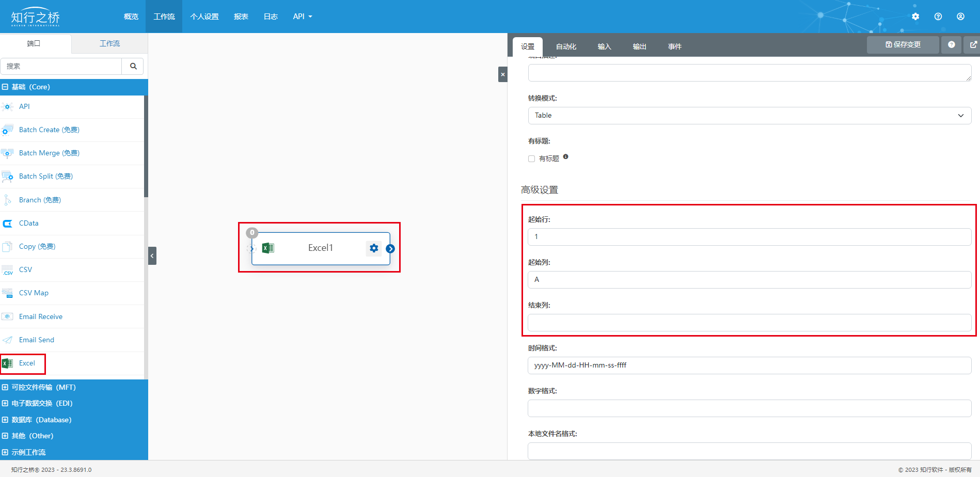Viewport: 980px width, 477px height.
Task: Open the 转换模式 Table dropdown
Action: (x=749, y=116)
